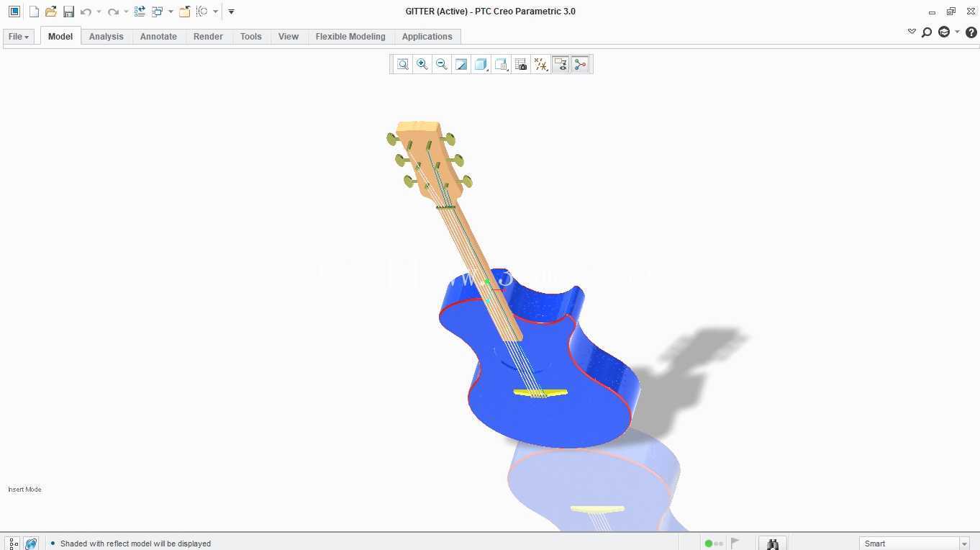This screenshot has width=980, height=550.
Task: Expand the Learning Connector dropdown arrow
Action: (957, 32)
